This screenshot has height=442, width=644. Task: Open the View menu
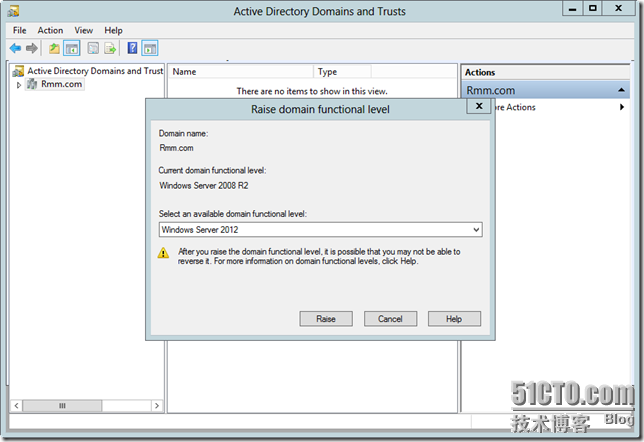[x=83, y=30]
